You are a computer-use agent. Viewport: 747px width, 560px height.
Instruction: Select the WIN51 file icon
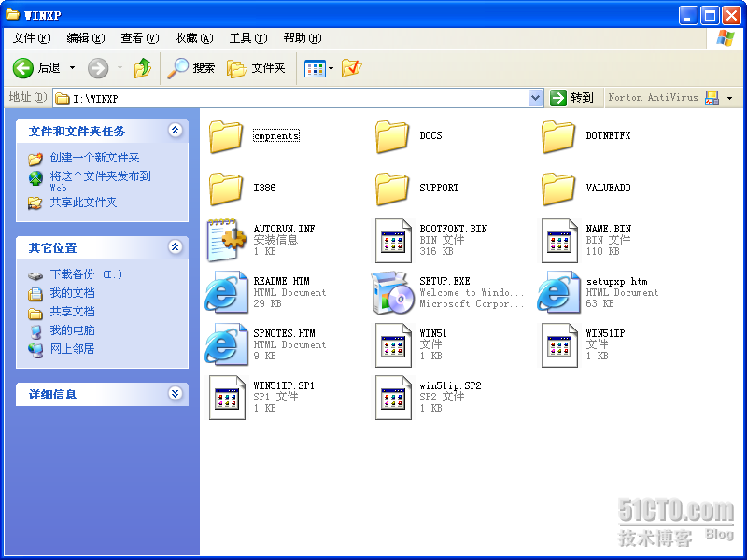click(393, 345)
